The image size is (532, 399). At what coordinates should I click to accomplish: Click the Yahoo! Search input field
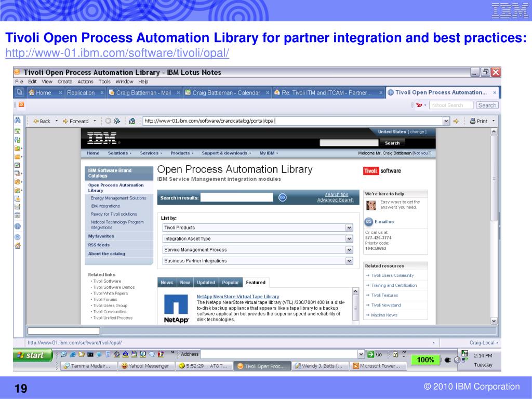pyautogui.click(x=451, y=105)
